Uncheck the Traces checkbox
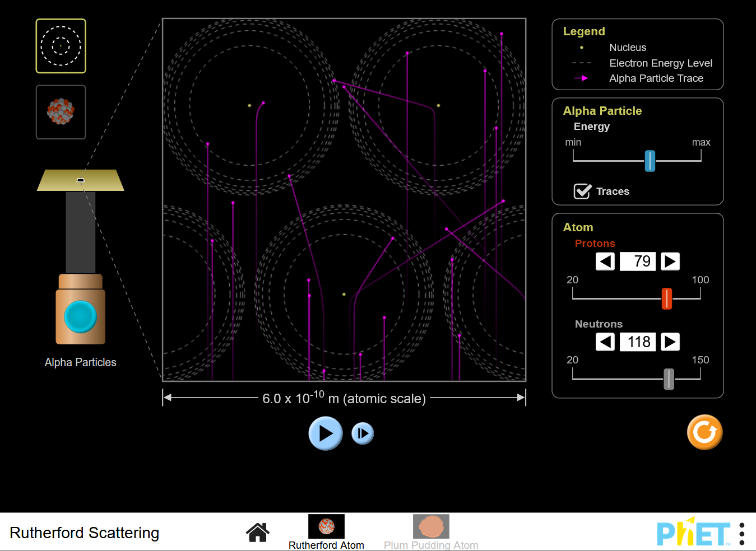Image resolution: width=756 pixels, height=551 pixels. 583,192
